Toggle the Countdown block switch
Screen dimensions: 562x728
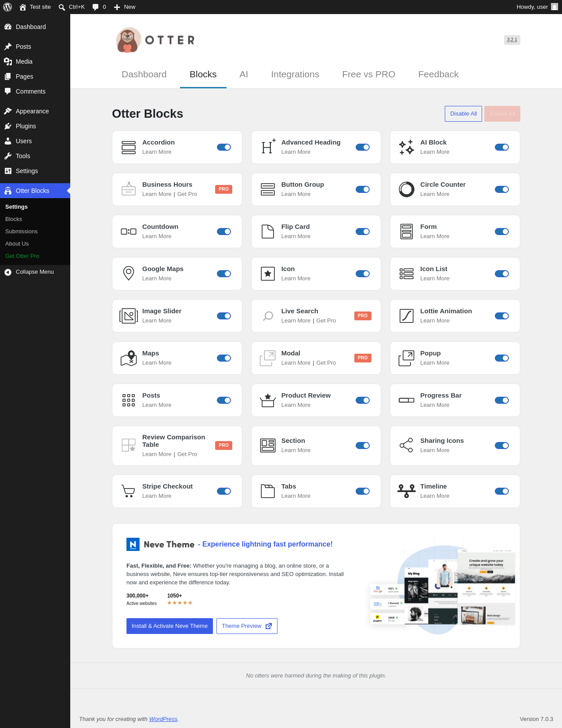[x=224, y=232]
